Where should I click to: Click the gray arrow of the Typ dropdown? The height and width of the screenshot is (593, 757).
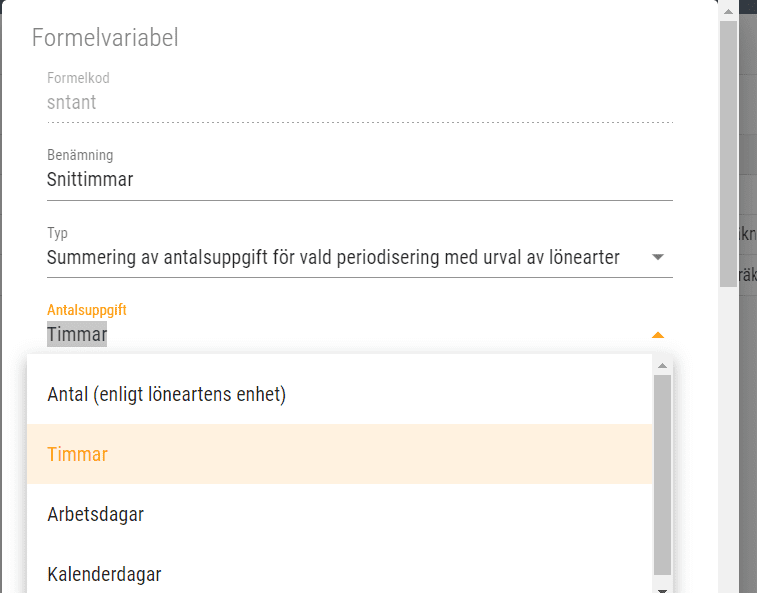click(x=658, y=257)
